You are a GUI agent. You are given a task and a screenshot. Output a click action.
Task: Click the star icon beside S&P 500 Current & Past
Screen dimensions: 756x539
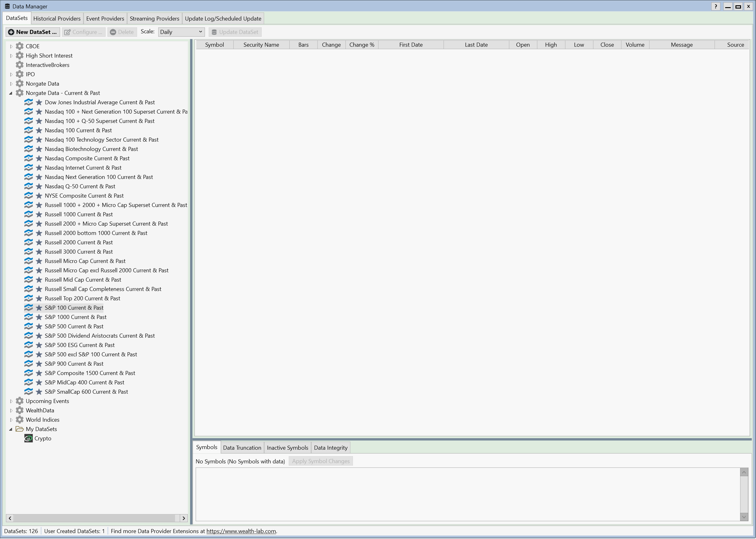point(39,326)
